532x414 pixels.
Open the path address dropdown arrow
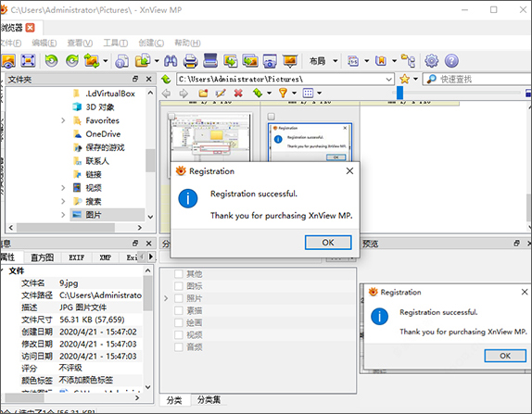point(389,80)
